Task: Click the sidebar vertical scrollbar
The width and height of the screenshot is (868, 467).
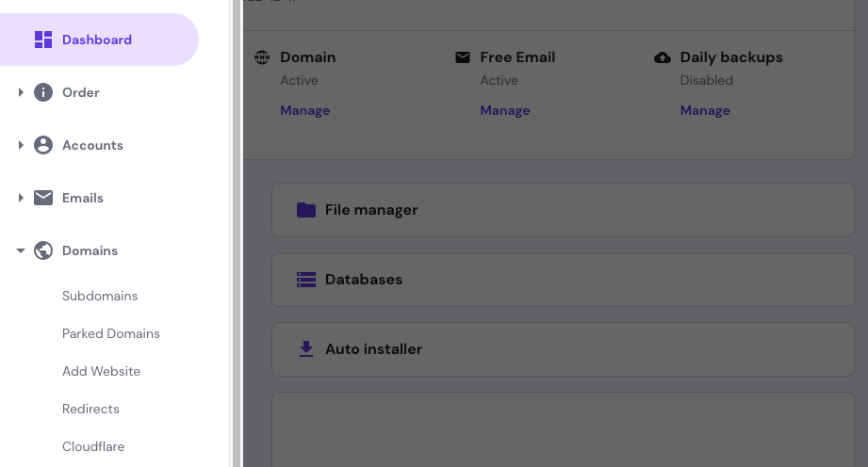Action: coord(237,233)
